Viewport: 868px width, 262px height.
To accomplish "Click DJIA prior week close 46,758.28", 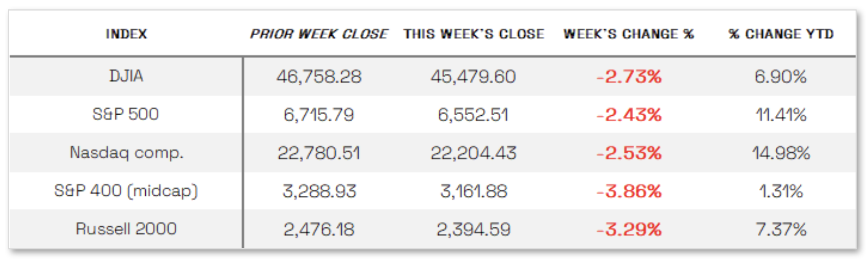I will click(x=319, y=76).
